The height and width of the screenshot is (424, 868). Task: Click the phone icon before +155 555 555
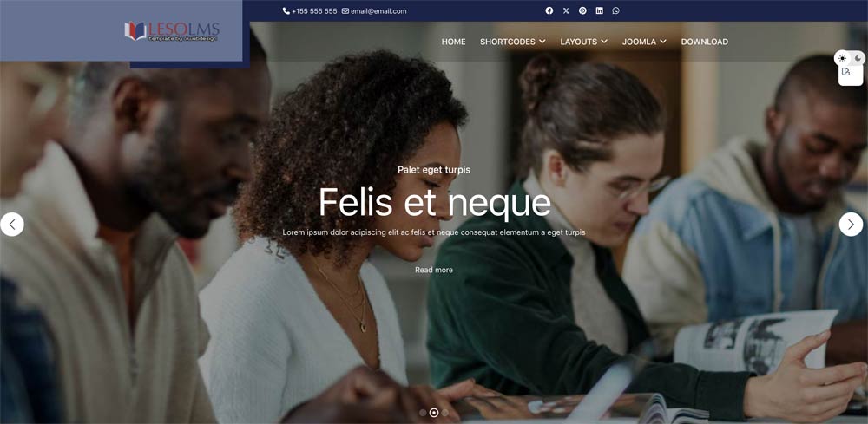coord(286,11)
